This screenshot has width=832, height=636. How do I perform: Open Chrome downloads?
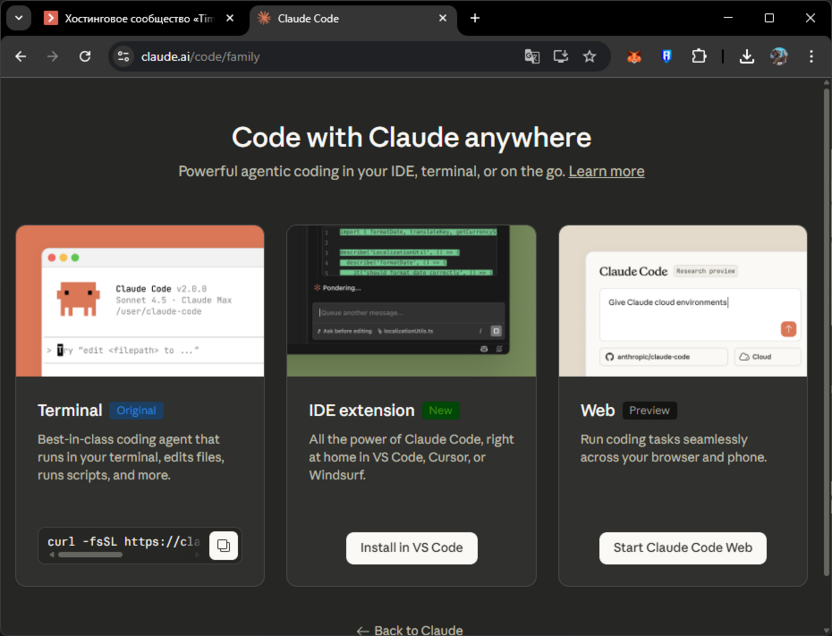(746, 56)
